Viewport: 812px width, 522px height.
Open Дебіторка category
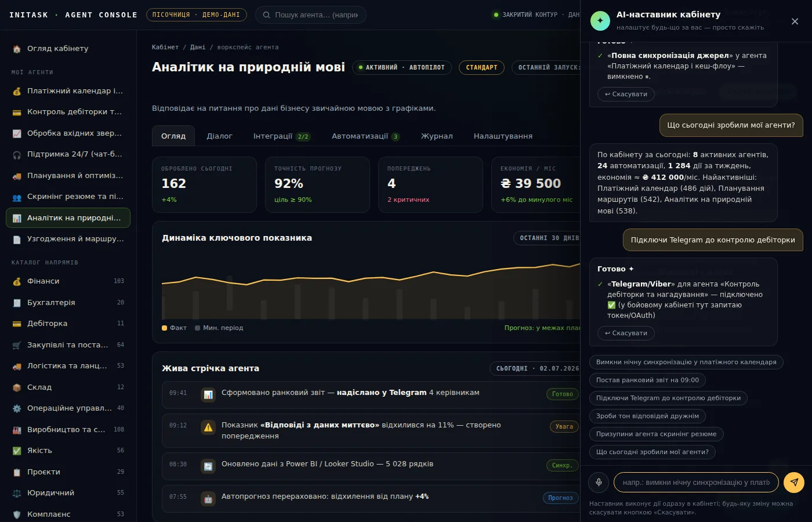68,324
